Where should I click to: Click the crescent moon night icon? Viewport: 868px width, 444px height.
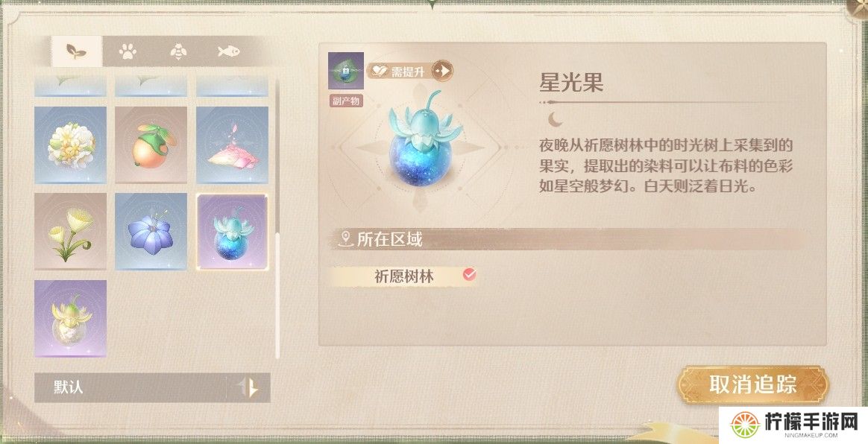[x=554, y=119]
